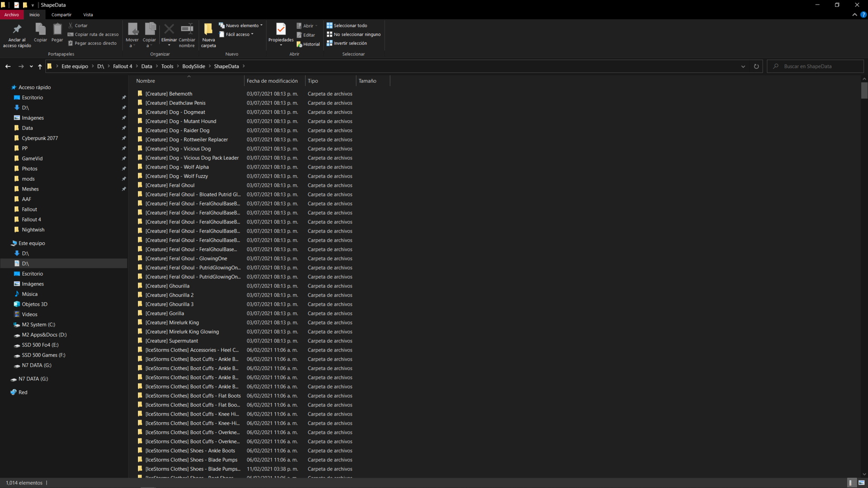This screenshot has width=868, height=488.
Task: Open the help question mark icon
Action: coord(863,15)
